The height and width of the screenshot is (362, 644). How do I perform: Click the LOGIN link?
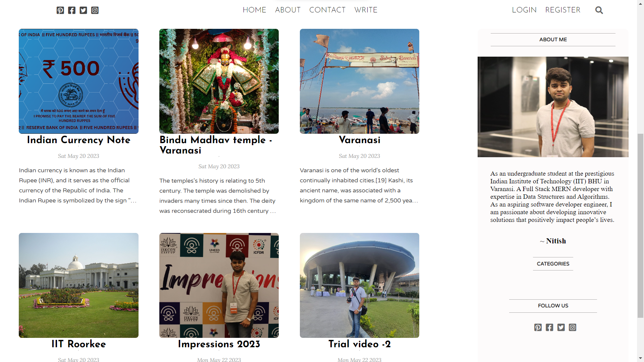coord(524,10)
